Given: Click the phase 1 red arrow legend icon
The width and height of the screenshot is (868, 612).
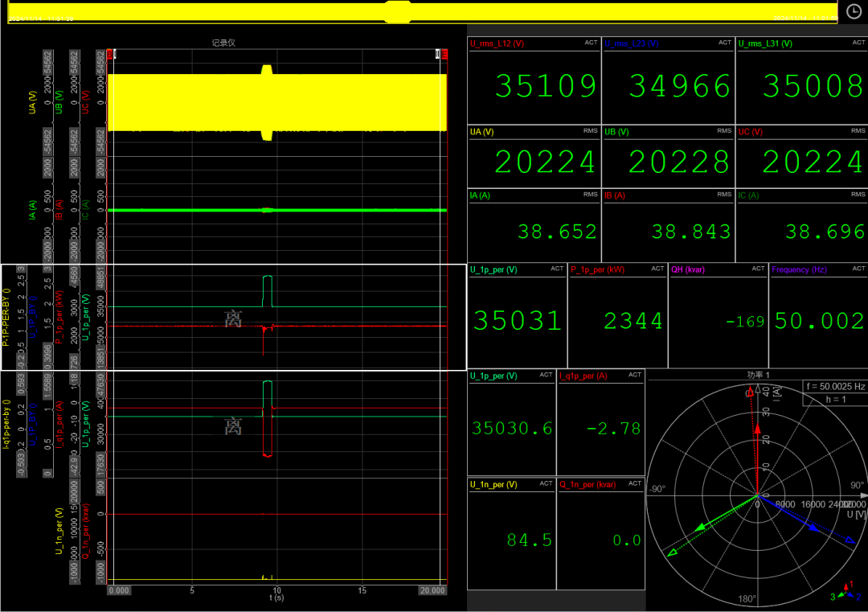Looking at the screenshot, I should [845, 589].
